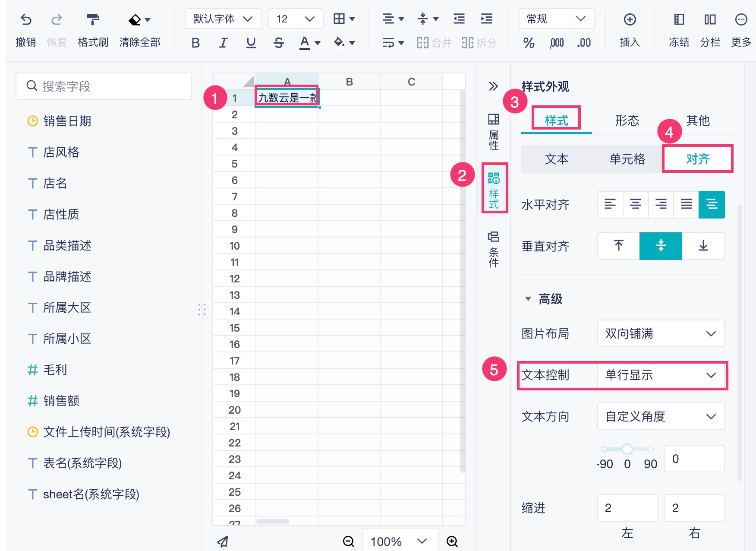756x551 pixels.
Task: Set vertical alignment to top
Action: tap(619, 246)
